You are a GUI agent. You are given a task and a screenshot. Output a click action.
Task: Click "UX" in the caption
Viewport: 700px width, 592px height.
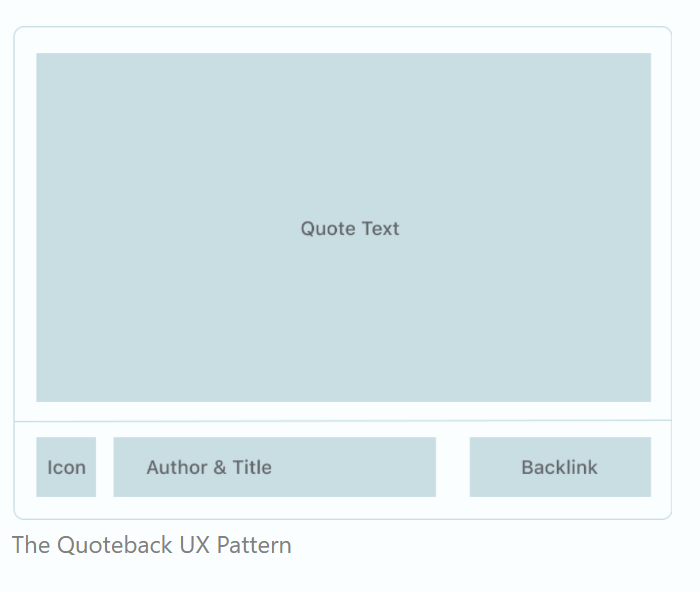pyautogui.click(x=195, y=545)
